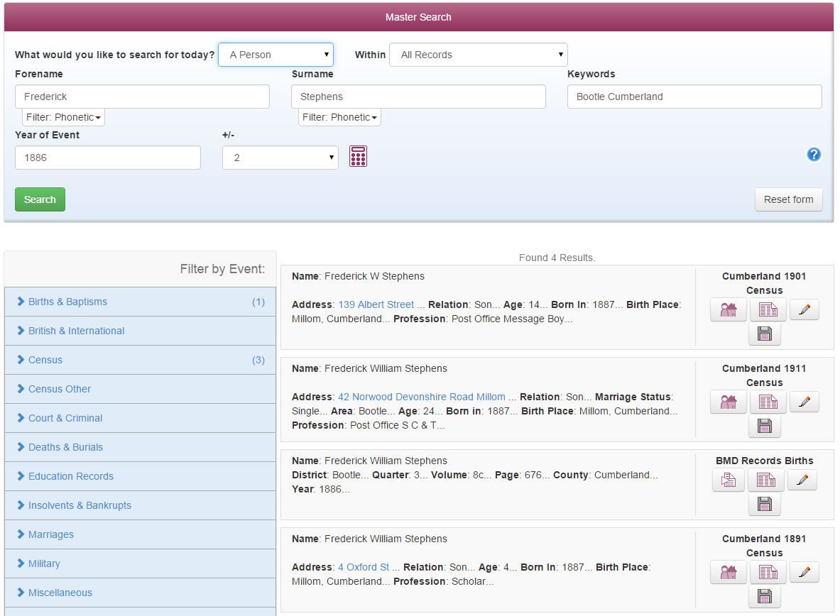Focus the Keywords field with Bootle Cumberland
840x616 pixels.
[x=694, y=97]
